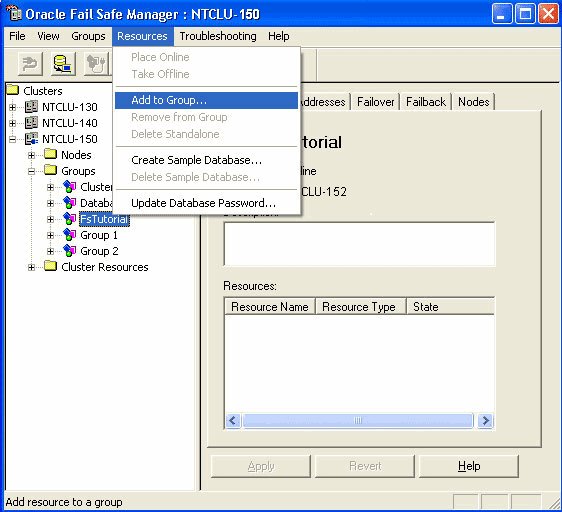Screen dimensions: 562x512
Task: Select the Clusters folder icon
Action: click(13, 90)
